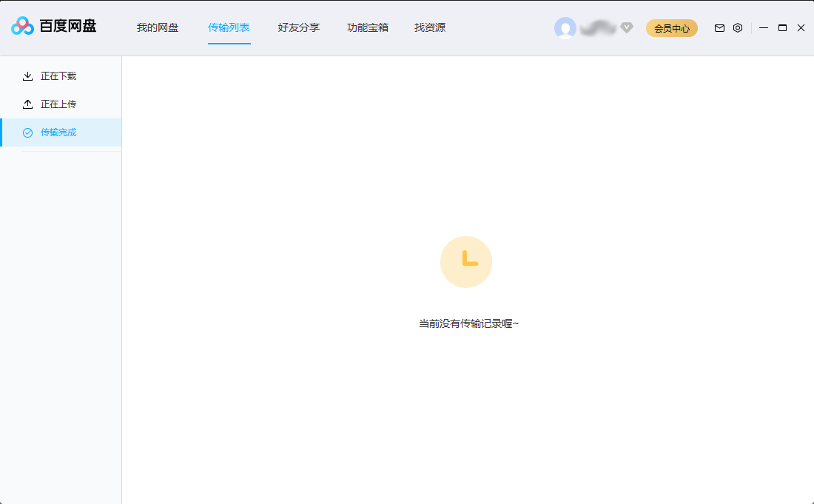The image size is (814, 504).
Task: Click the checkmark icon beside 传输完成
Action: [x=27, y=132]
